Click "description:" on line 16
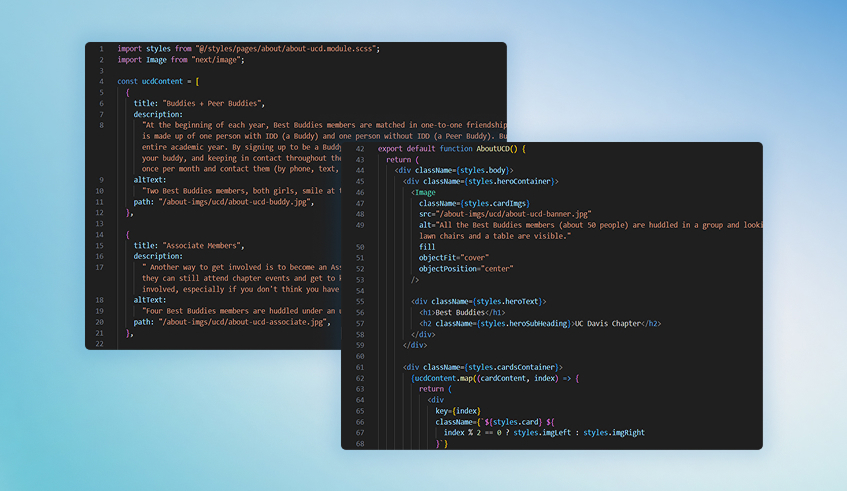 158,257
